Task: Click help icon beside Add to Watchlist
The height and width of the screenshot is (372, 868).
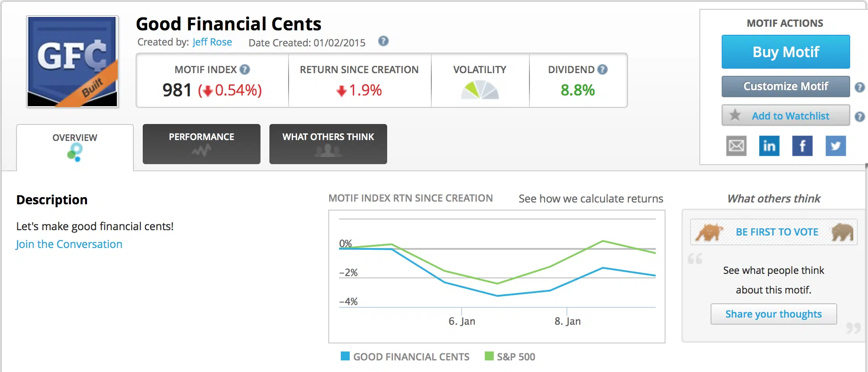Action: click(860, 116)
